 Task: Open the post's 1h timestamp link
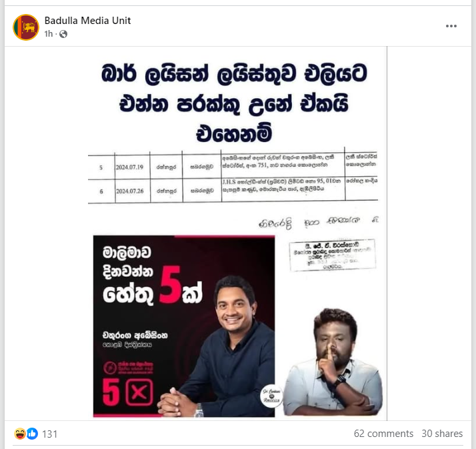coord(48,34)
